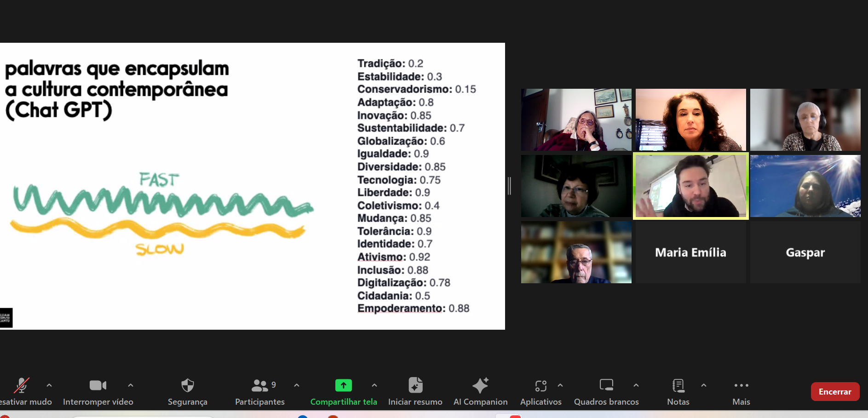
Task: Click the green Compartilhar tela icon
Action: (x=343, y=385)
